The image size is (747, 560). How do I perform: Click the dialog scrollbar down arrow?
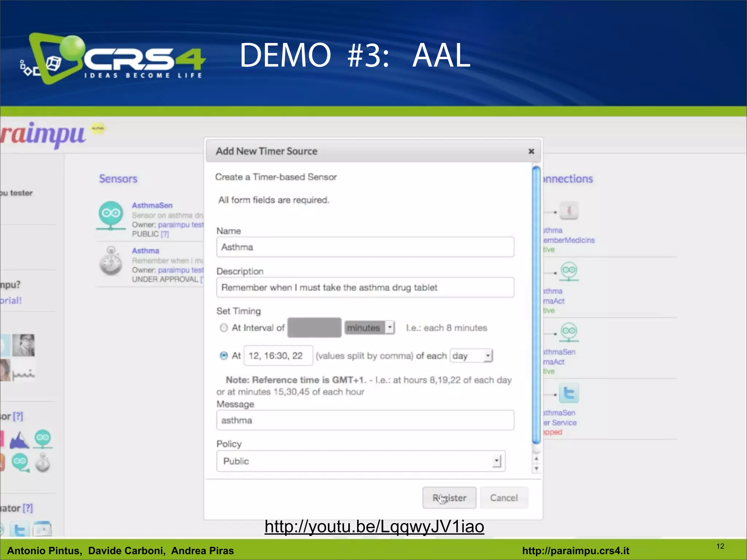536,468
